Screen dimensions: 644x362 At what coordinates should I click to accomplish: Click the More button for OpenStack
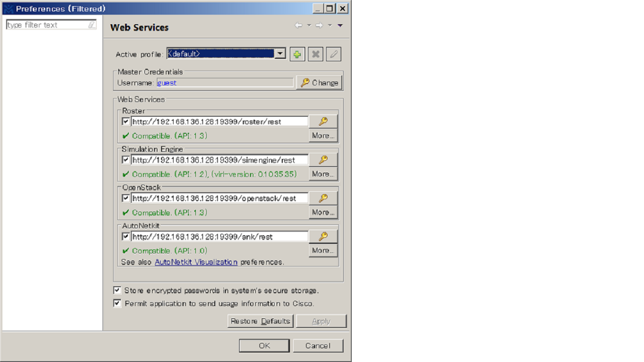coord(323,212)
